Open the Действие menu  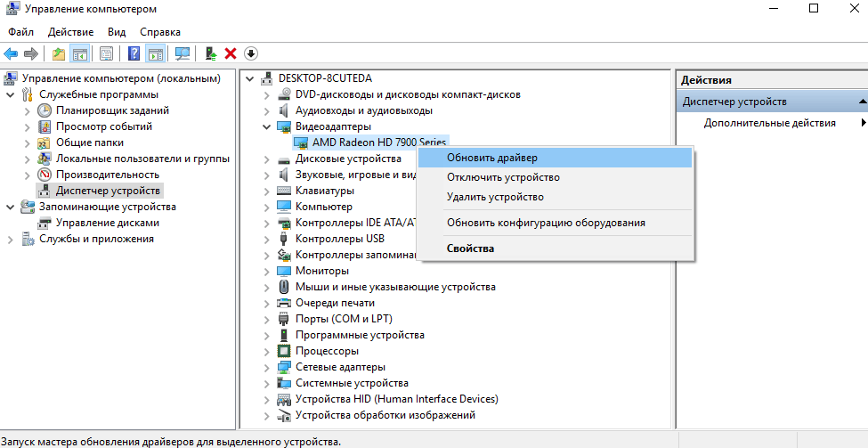71,32
